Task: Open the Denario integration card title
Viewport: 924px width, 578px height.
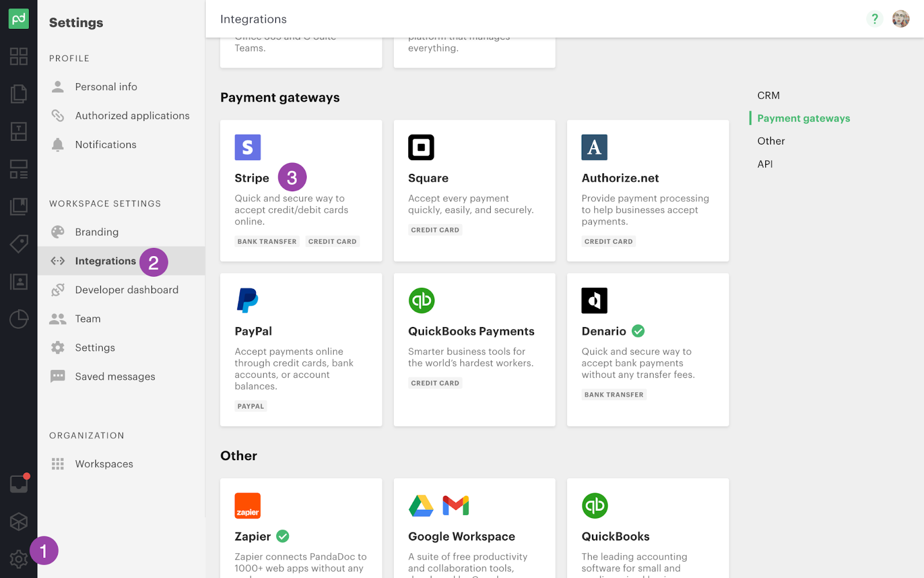Action: (x=603, y=331)
